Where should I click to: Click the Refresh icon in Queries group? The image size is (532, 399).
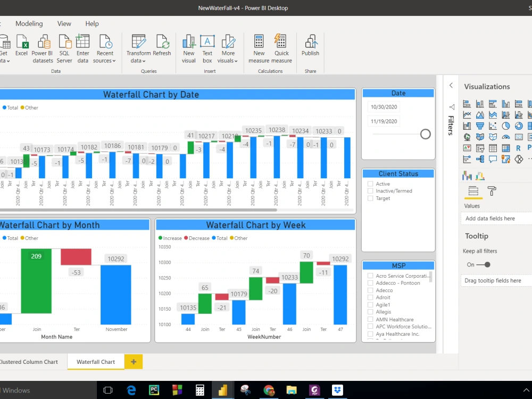click(163, 47)
